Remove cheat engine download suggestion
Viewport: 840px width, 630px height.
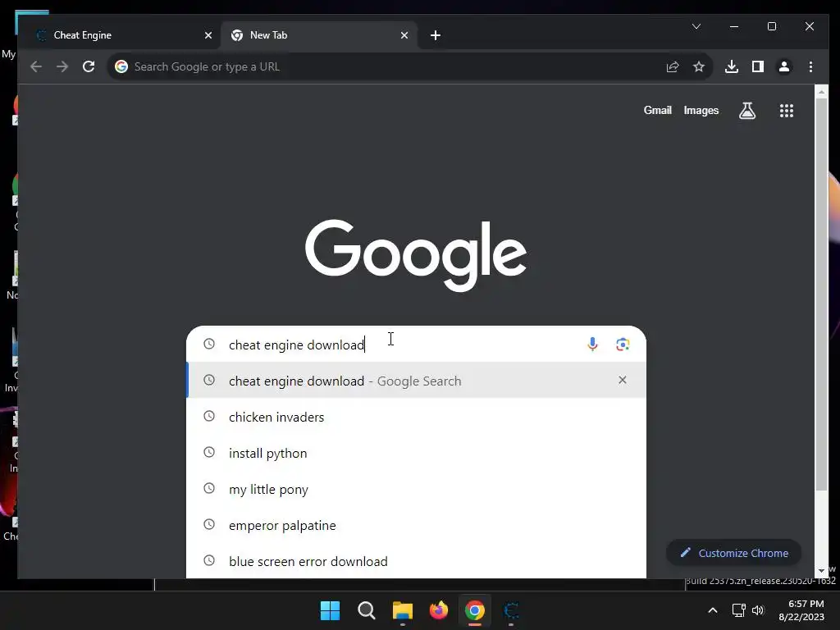[x=622, y=380]
